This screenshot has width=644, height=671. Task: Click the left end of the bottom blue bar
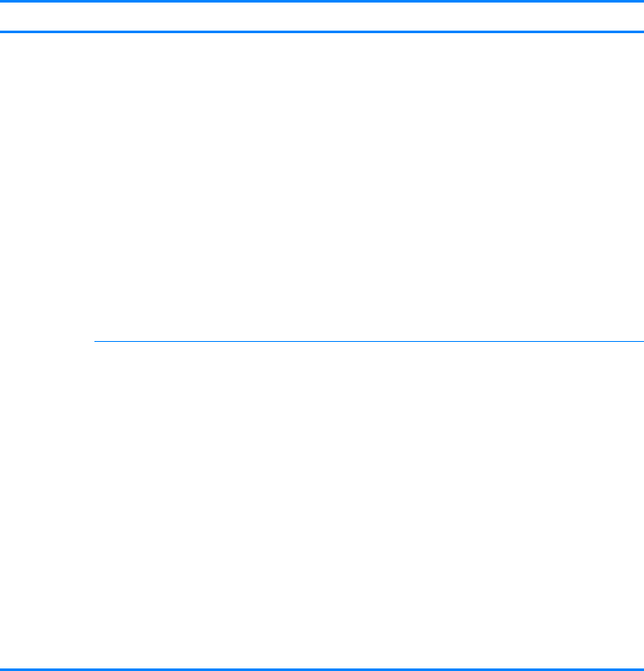2,669
